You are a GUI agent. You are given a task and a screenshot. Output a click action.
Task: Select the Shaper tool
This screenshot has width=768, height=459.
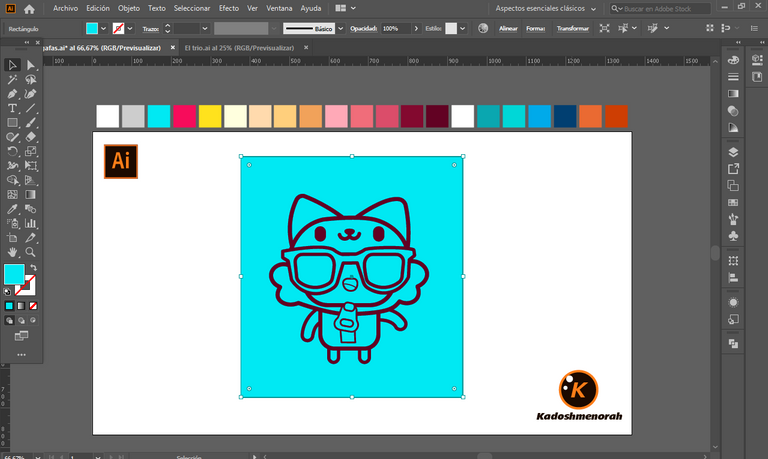(x=12, y=137)
